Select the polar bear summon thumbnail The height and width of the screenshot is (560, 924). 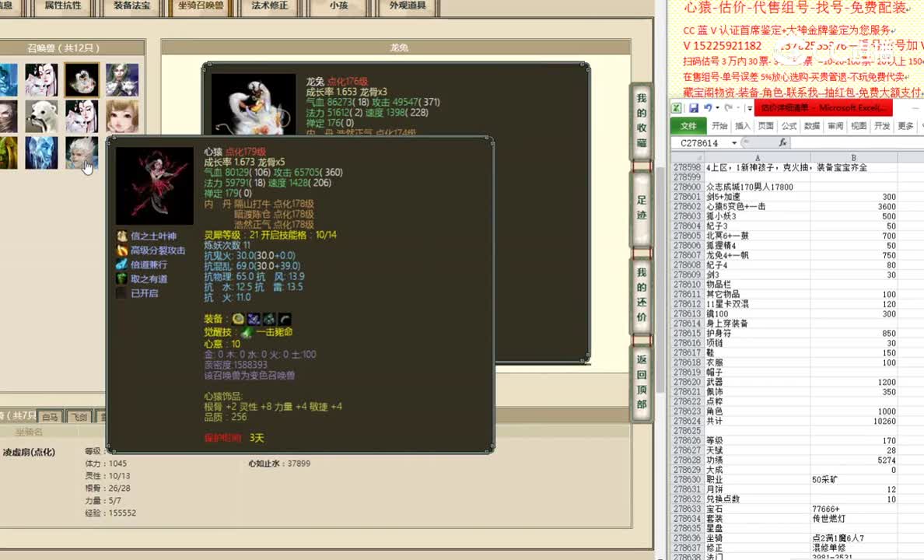point(41,116)
